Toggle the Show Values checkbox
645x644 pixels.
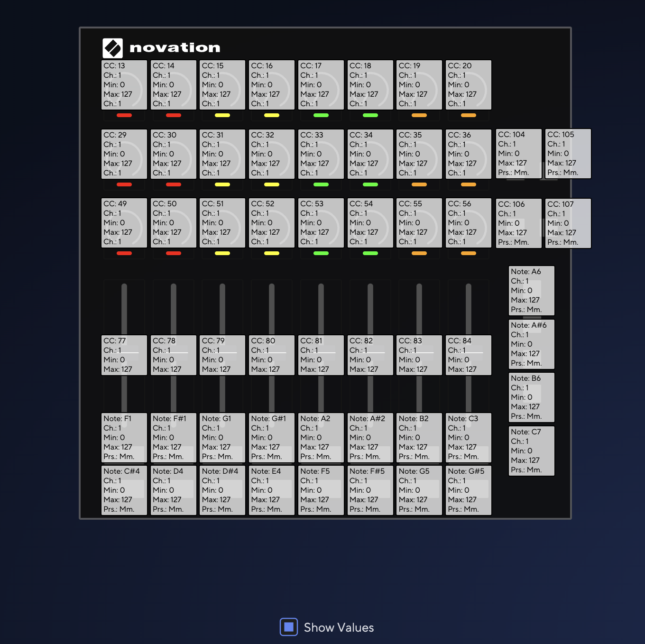point(289,627)
